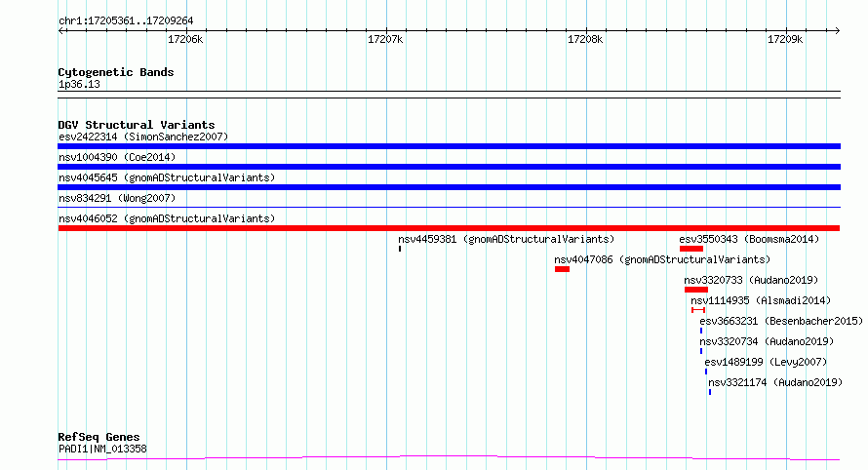868x470 pixels.
Task: Click nsv4046052 (gnomADStructuralVariants) label
Action: pos(167,218)
